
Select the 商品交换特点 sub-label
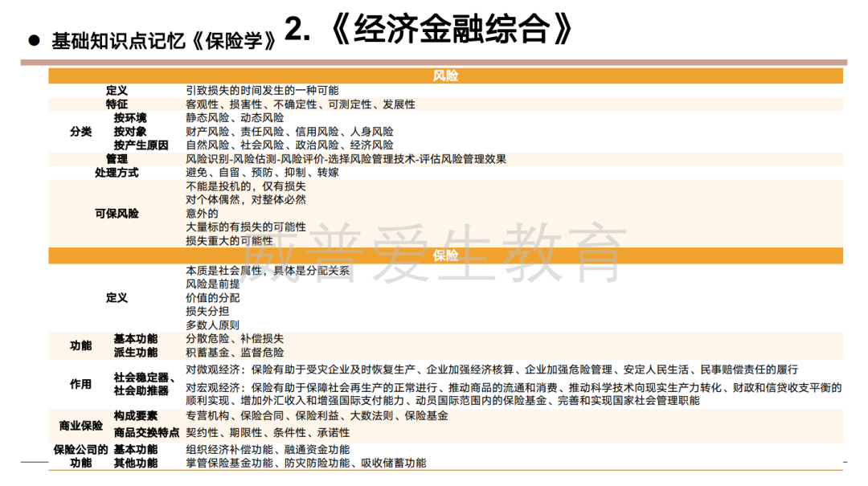[146, 433]
